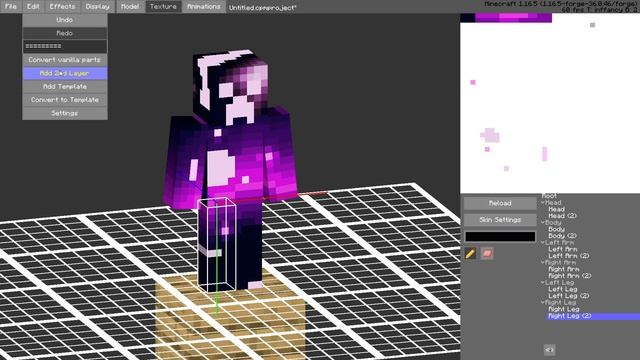Click the magenta strip in texture editor

(513, 18)
